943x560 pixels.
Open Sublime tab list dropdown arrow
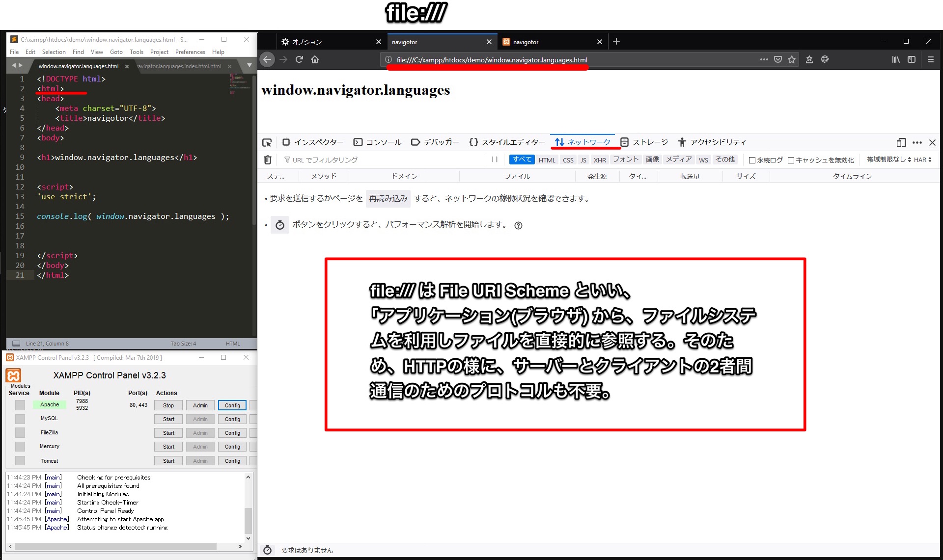(250, 65)
